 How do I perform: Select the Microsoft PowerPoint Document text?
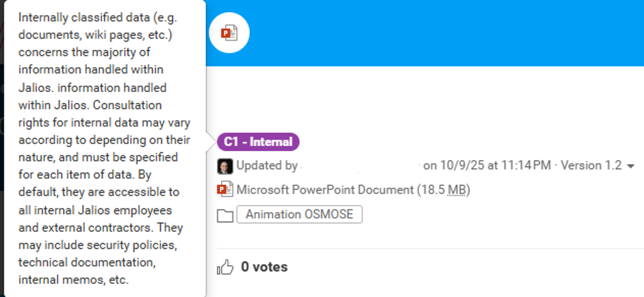point(325,190)
